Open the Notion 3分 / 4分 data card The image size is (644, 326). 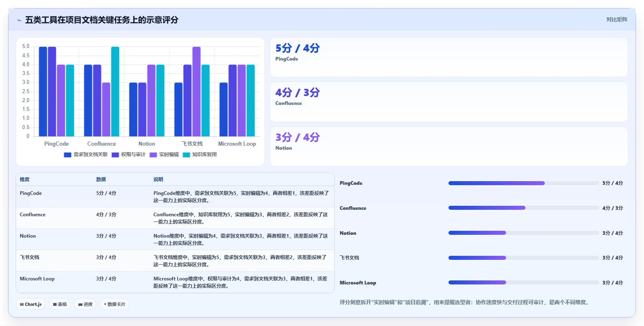pos(449,146)
